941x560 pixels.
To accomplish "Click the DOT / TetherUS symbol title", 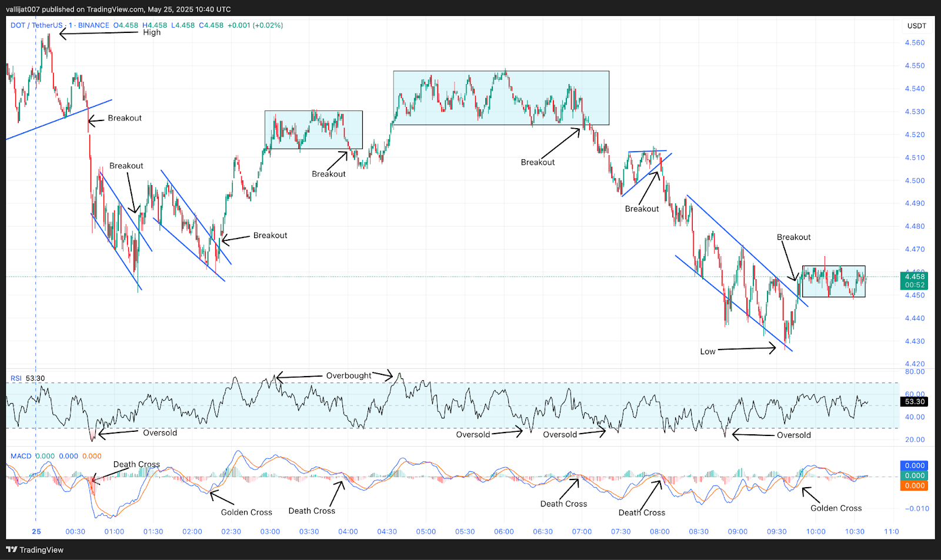I will pyautogui.click(x=36, y=25).
